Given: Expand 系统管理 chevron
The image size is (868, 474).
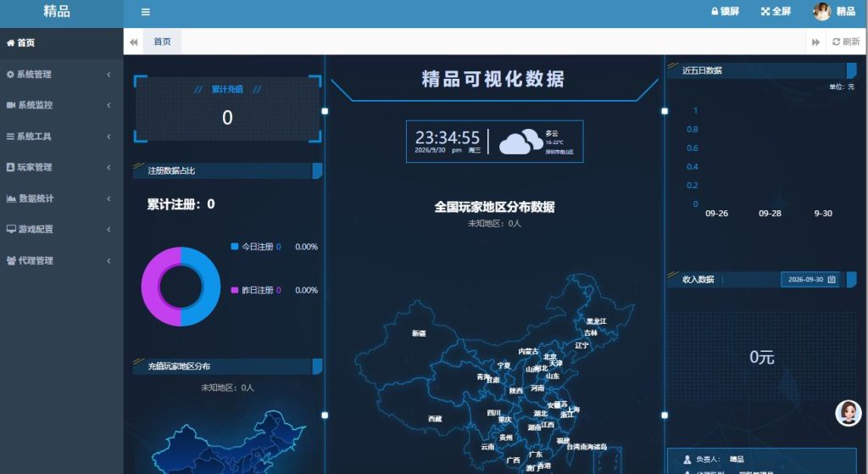Looking at the screenshot, I should (108, 75).
